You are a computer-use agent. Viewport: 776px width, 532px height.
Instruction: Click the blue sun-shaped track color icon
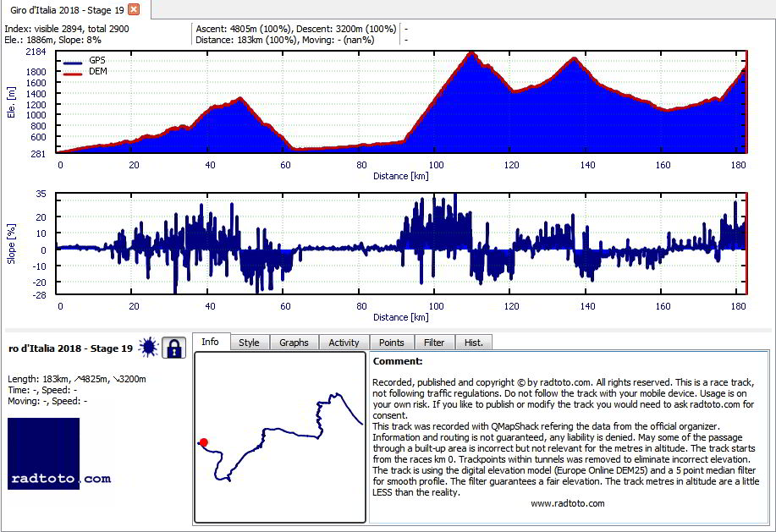point(148,348)
